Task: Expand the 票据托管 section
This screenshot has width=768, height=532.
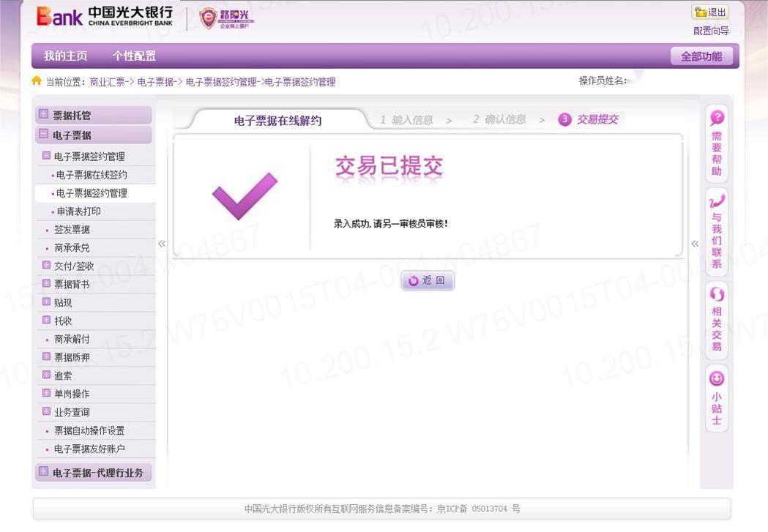Action: click(x=44, y=115)
